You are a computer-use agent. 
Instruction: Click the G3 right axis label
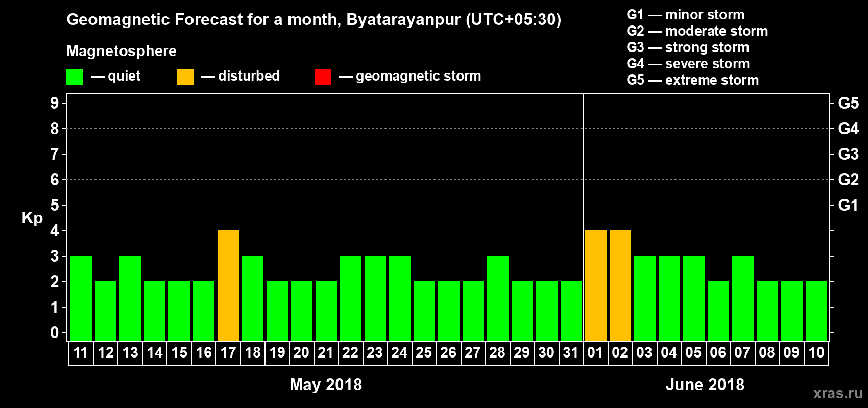point(849,154)
